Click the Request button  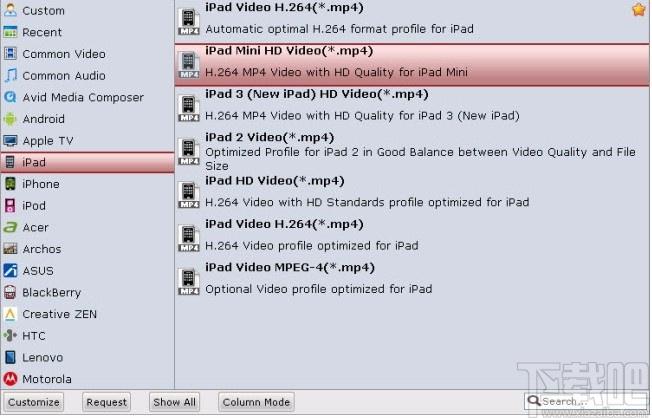click(x=106, y=402)
